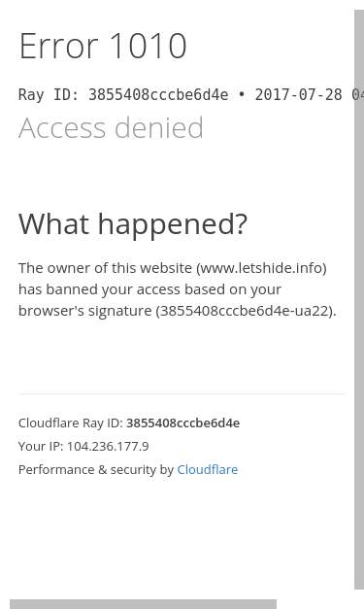Click the vertical scrollbar on the right

[359, 299]
